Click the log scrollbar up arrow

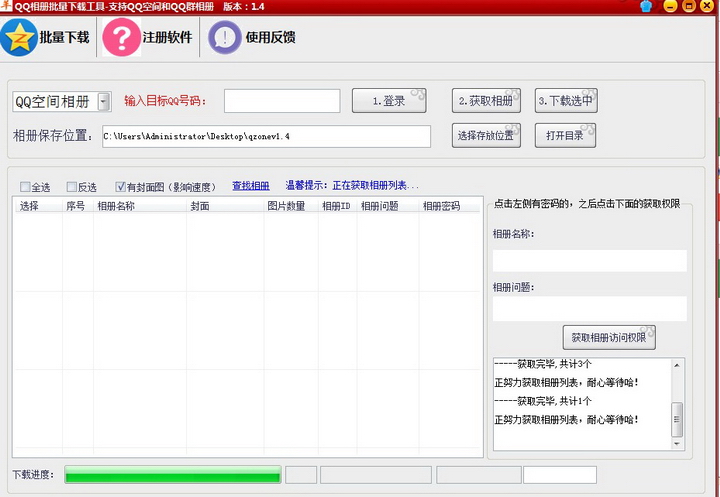pos(677,365)
